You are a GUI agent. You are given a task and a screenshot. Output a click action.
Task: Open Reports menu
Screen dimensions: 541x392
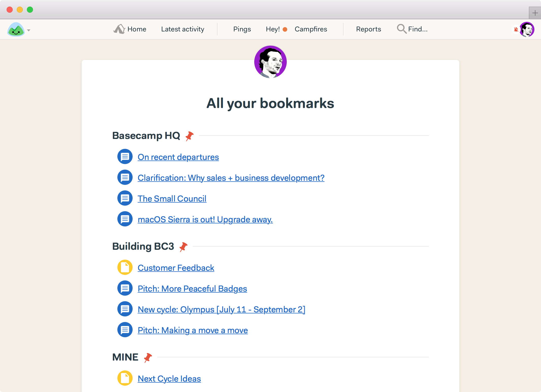368,29
